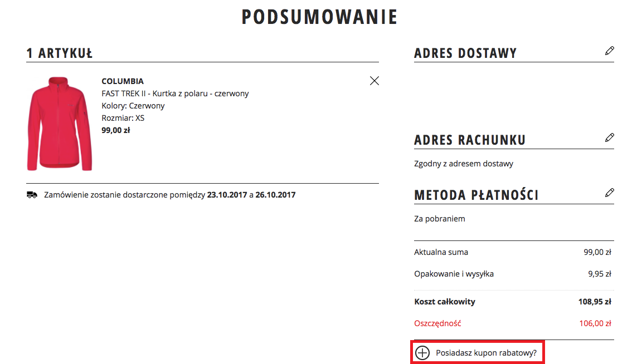Open 'FAST TREK II - Kurtka z polaru' product link
This screenshot has width=637, height=364.
(173, 93)
